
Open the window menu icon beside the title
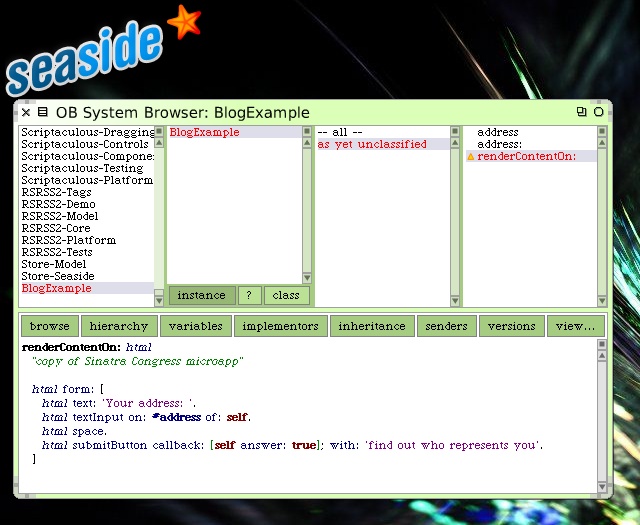[42, 112]
